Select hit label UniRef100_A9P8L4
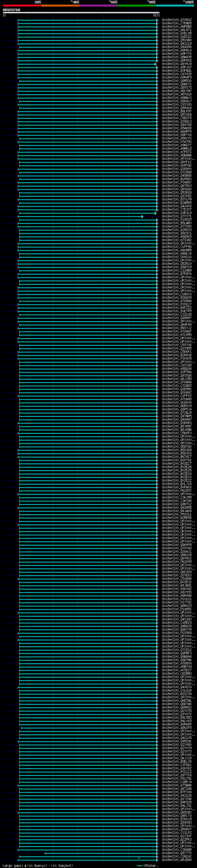The height and width of the screenshot is (868, 197). 177,50
